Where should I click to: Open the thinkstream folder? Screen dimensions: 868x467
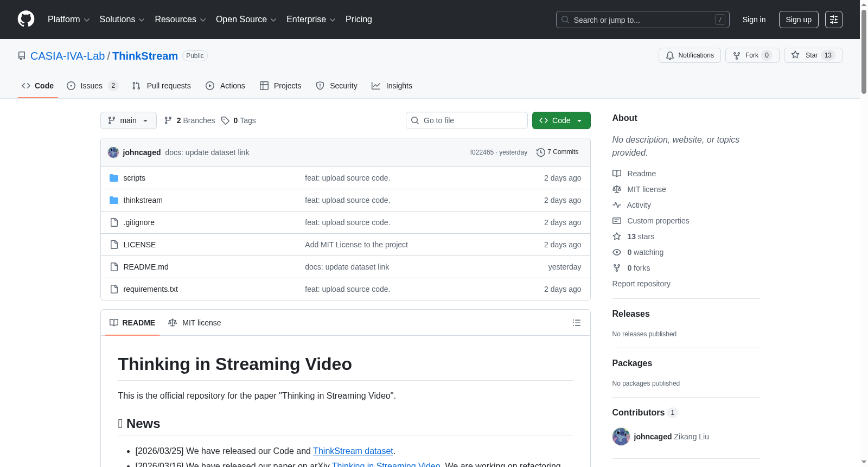point(143,200)
